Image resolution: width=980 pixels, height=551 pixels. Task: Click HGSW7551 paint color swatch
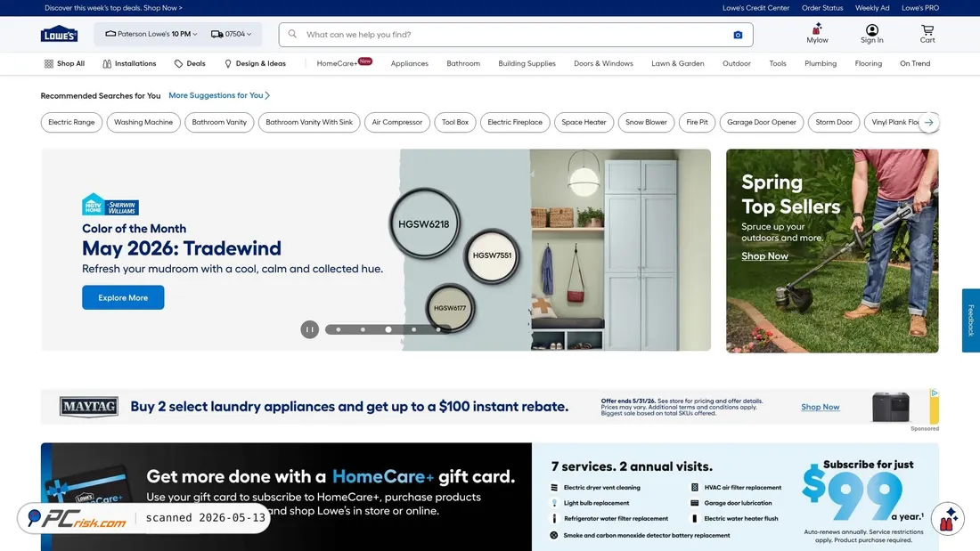coord(492,255)
